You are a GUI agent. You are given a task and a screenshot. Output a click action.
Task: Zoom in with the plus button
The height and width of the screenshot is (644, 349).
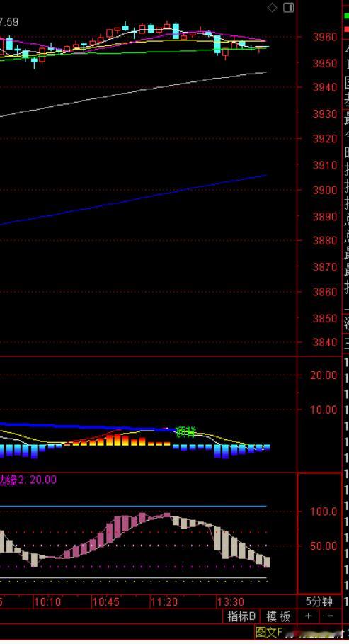click(309, 616)
